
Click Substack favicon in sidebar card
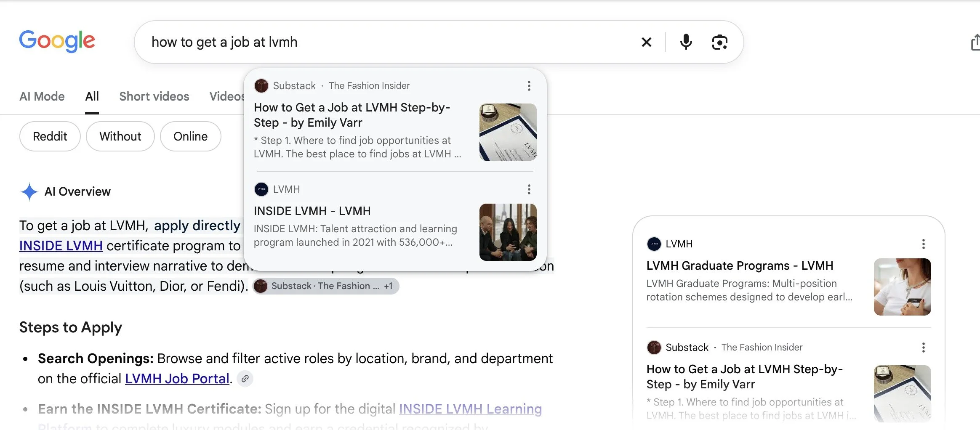tap(654, 348)
